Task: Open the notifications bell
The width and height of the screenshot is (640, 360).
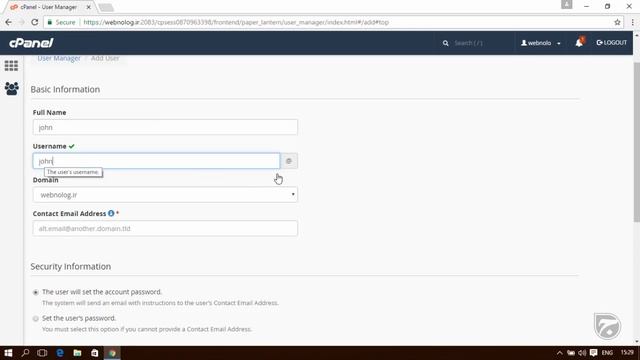Action: (x=579, y=42)
